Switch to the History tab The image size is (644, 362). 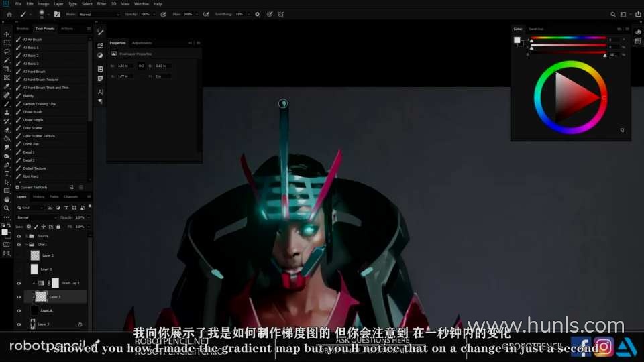39,197
